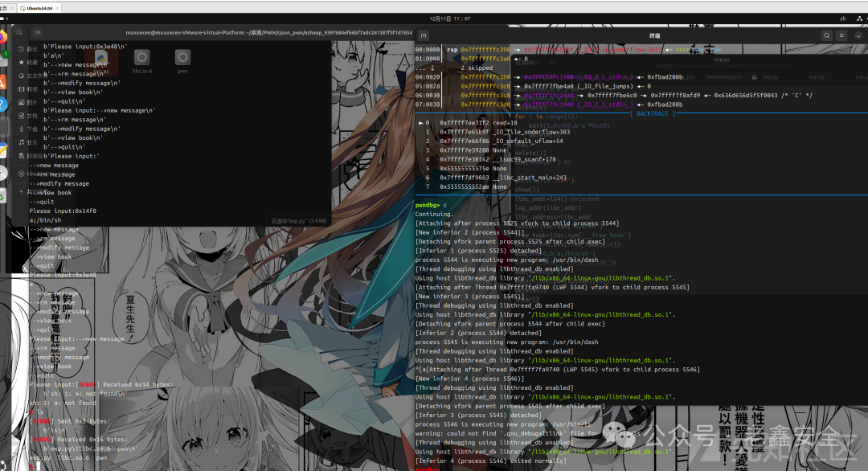Open search in the 终端 terminal header
The width and height of the screenshot is (868, 471).
[826, 35]
